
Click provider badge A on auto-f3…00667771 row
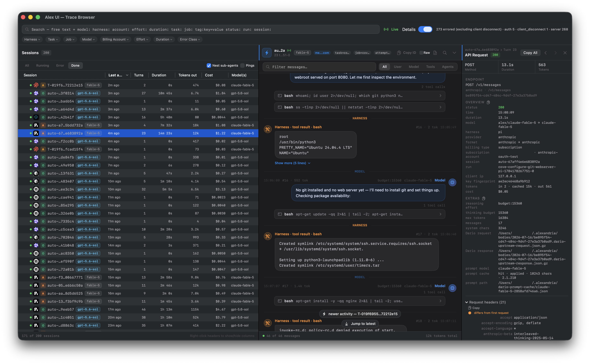[43, 277]
